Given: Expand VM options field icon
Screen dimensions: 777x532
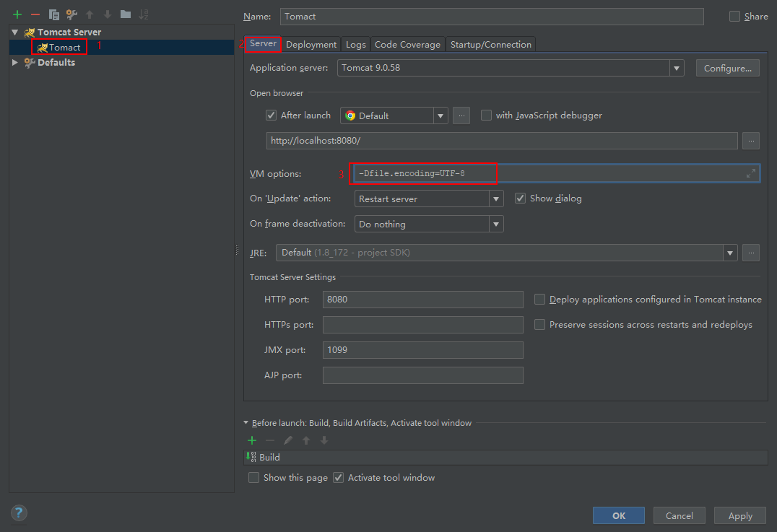Looking at the screenshot, I should [751, 173].
